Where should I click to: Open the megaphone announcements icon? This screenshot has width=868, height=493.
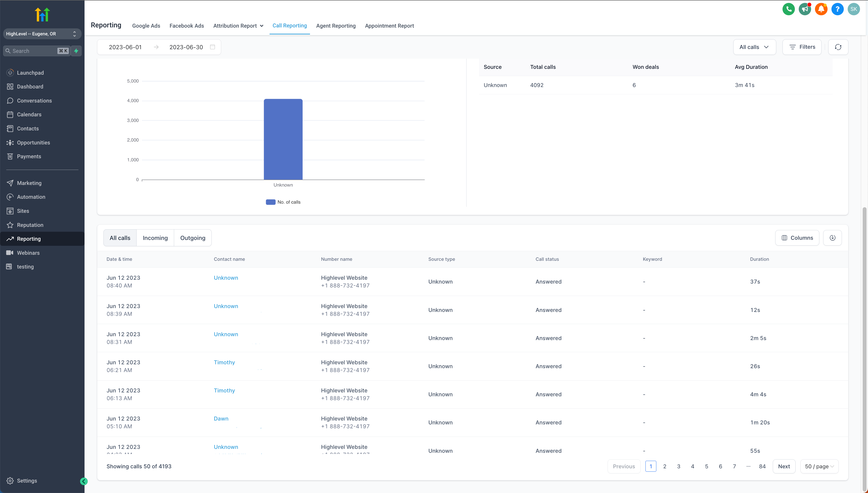[x=804, y=9]
